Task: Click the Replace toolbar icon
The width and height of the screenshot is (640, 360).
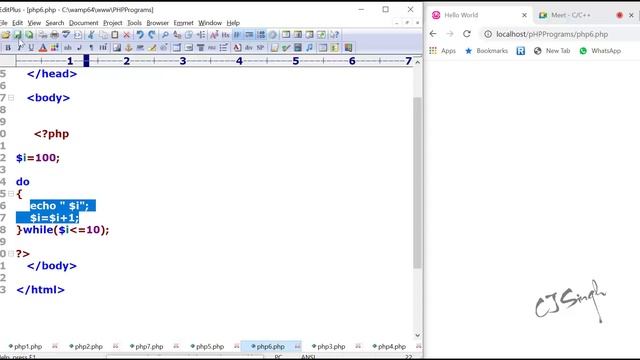Action: click(x=177, y=35)
